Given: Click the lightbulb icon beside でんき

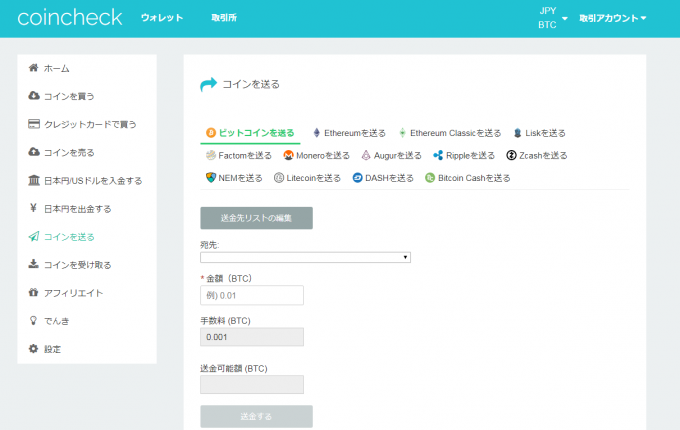Looking at the screenshot, I should pyautogui.click(x=33, y=321).
